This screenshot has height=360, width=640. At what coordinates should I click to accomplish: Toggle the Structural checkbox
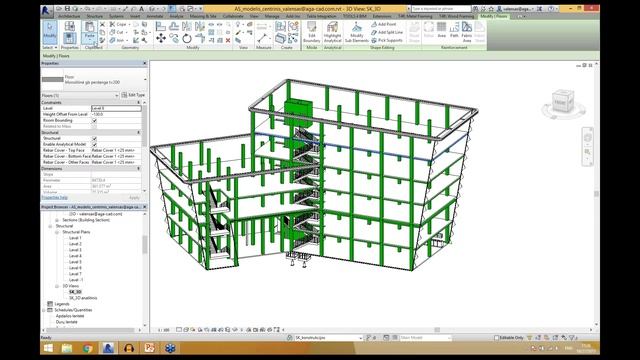pyautogui.click(x=94, y=138)
